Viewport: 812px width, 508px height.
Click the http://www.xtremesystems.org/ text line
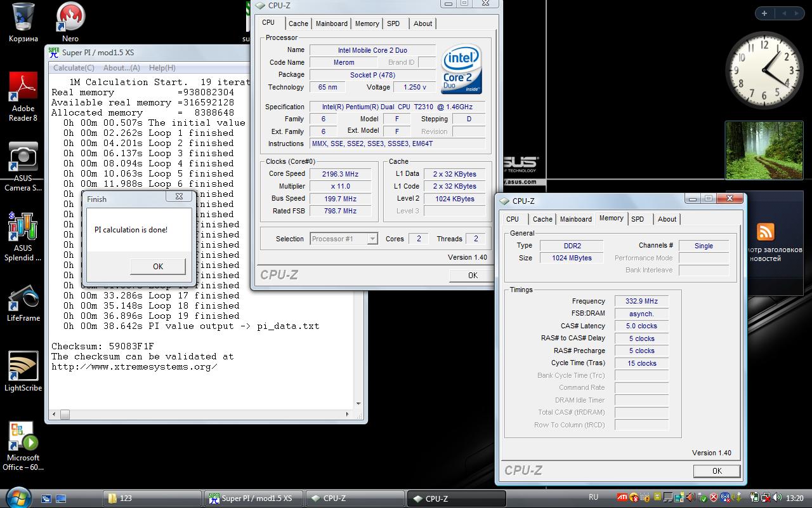pos(134,366)
